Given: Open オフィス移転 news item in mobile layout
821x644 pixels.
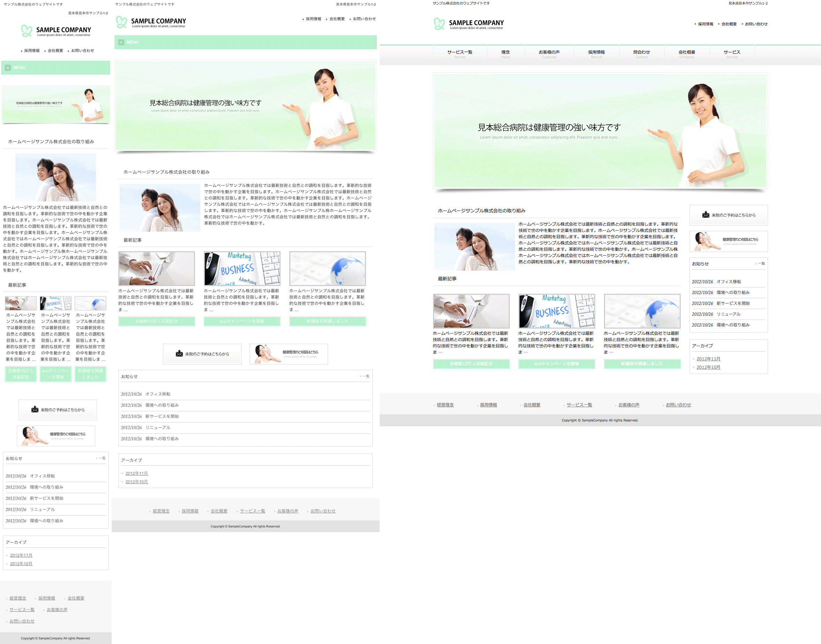Looking at the screenshot, I should tap(42, 476).
